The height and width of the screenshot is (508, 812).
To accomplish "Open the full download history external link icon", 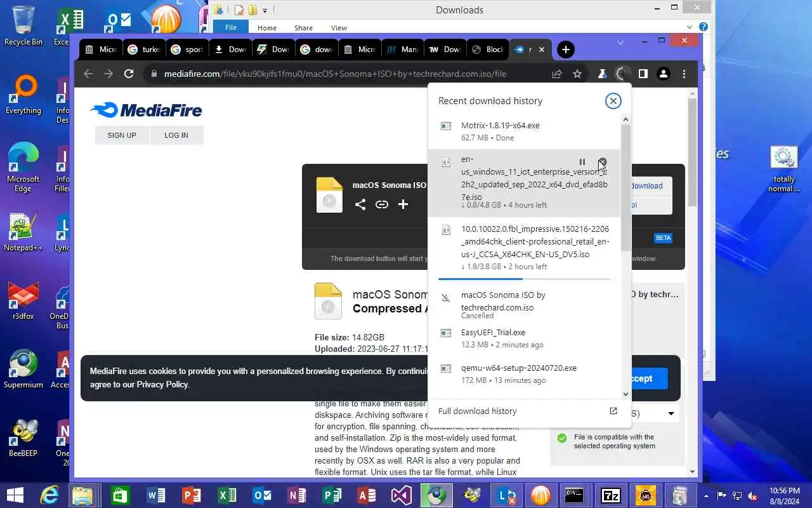I will [x=613, y=411].
